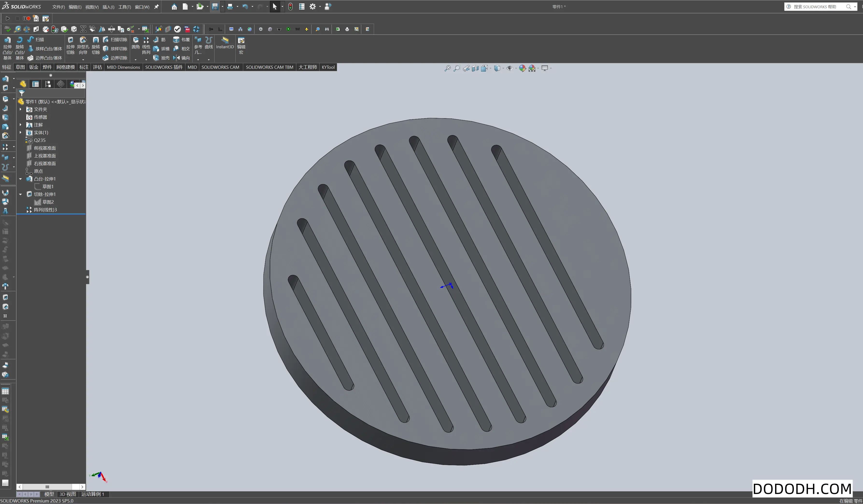The width and height of the screenshot is (863, 504).
Task: Open the Edit Macro (编辑宏) tool
Action: (x=241, y=46)
